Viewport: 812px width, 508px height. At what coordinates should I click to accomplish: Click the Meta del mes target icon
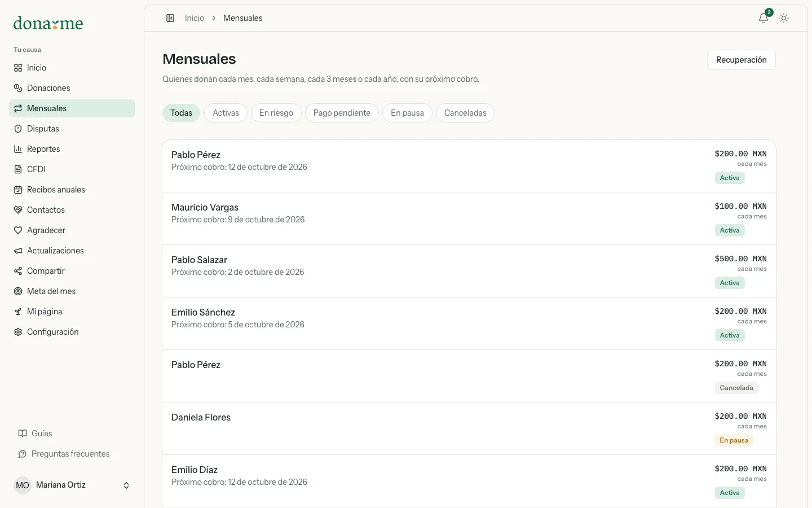(x=18, y=291)
